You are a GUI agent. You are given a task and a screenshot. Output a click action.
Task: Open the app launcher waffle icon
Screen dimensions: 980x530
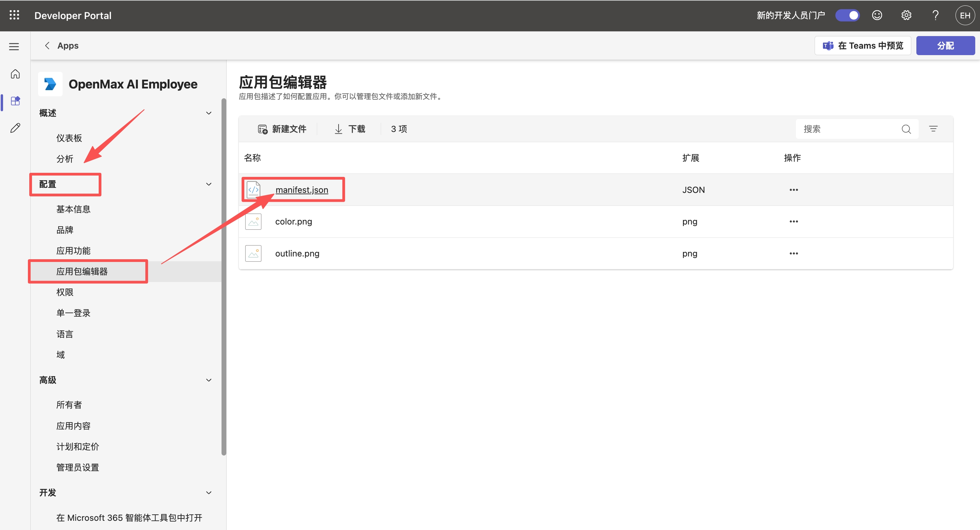(x=14, y=15)
